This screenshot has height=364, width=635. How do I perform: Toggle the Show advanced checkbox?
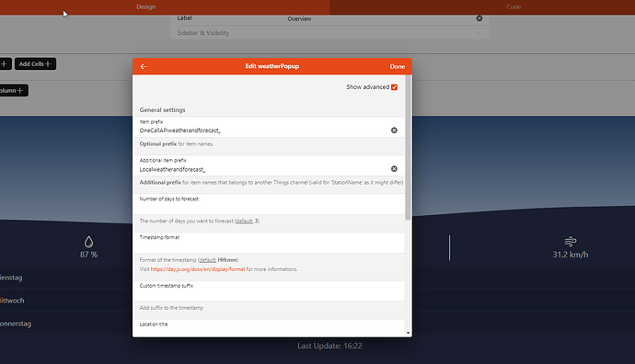pos(394,87)
